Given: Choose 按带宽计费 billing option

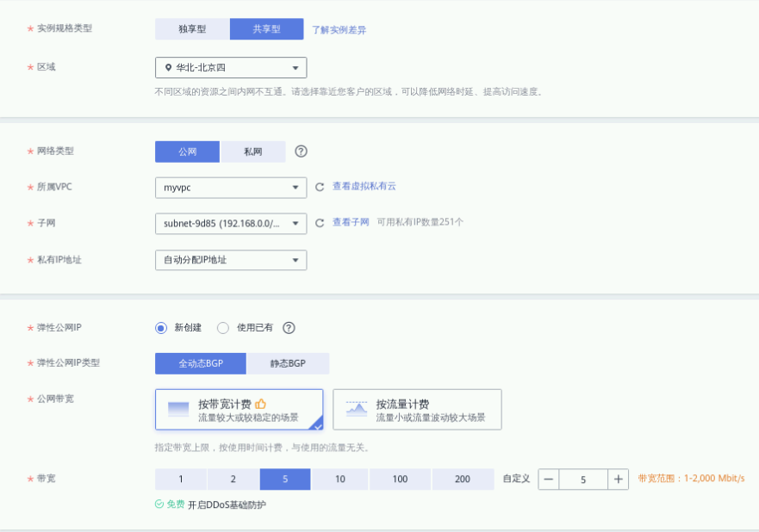Looking at the screenshot, I should click(239, 410).
